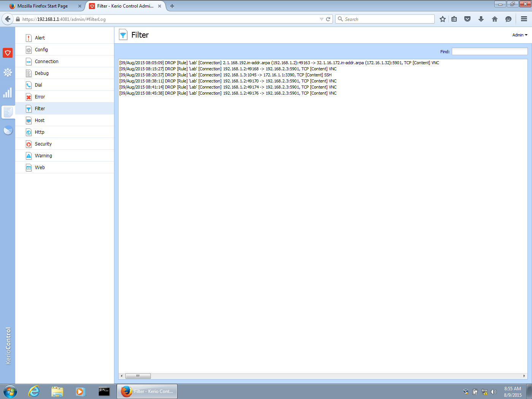The image size is (532, 399).
Task: Open Status bar-chart section in left rail
Action: pos(8,93)
